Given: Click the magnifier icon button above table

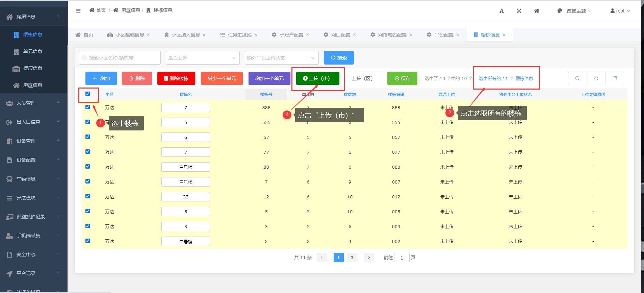Looking at the screenshot, I should click(577, 78).
